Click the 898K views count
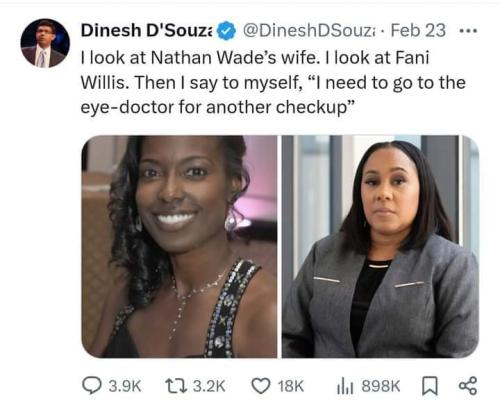Screen dimensions: 500x403 coord(381,386)
